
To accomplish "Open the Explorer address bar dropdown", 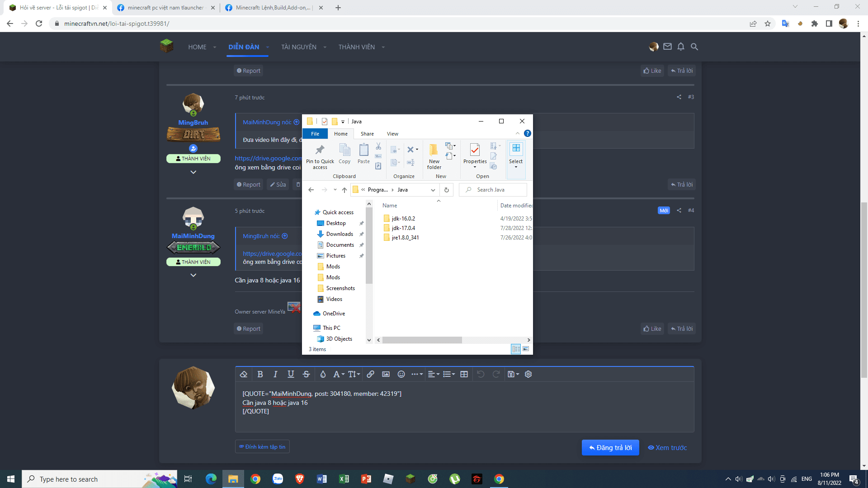I will [433, 190].
